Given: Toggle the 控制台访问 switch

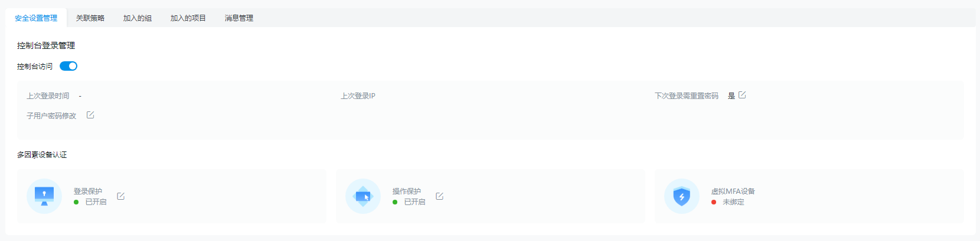Looking at the screenshot, I should point(68,66).
